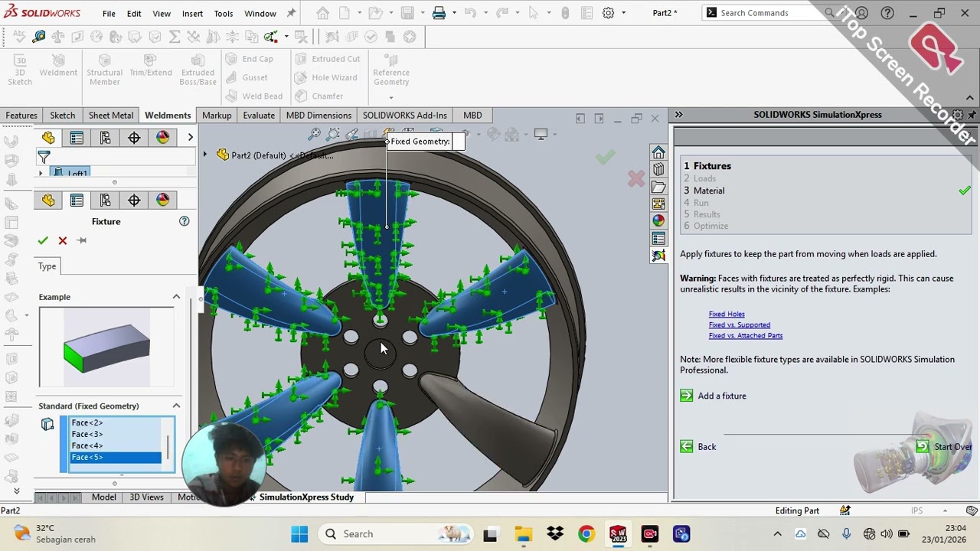Open the Windows Start menu

[299, 534]
